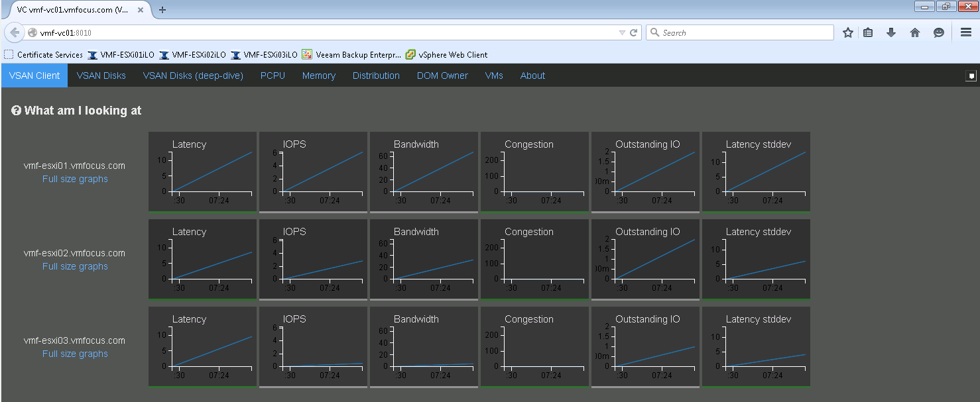The image size is (980, 402).
Task: Open the hamburger menu in browser
Action: 966,32
